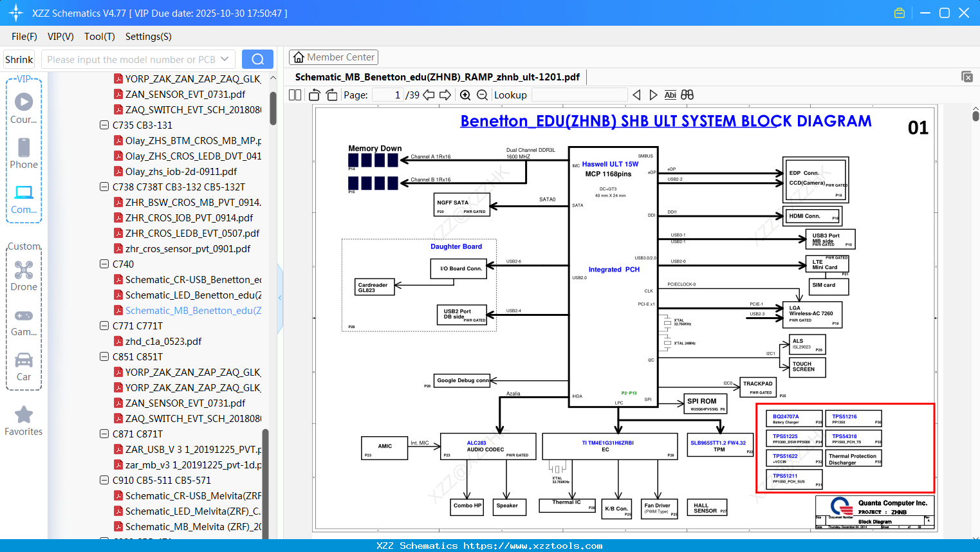
Task: Zoom out of the schematic
Action: [482, 95]
